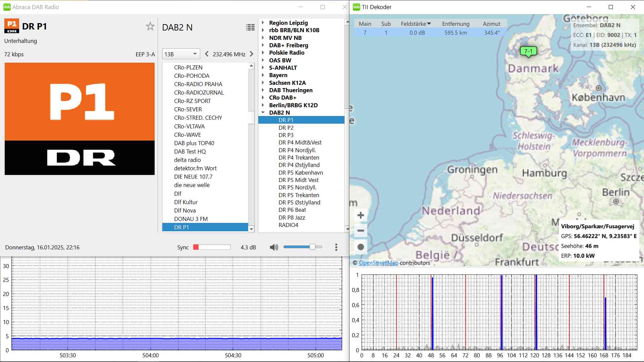Open the OpenStreetMap link
The width and height of the screenshot is (644, 362).
378,263
